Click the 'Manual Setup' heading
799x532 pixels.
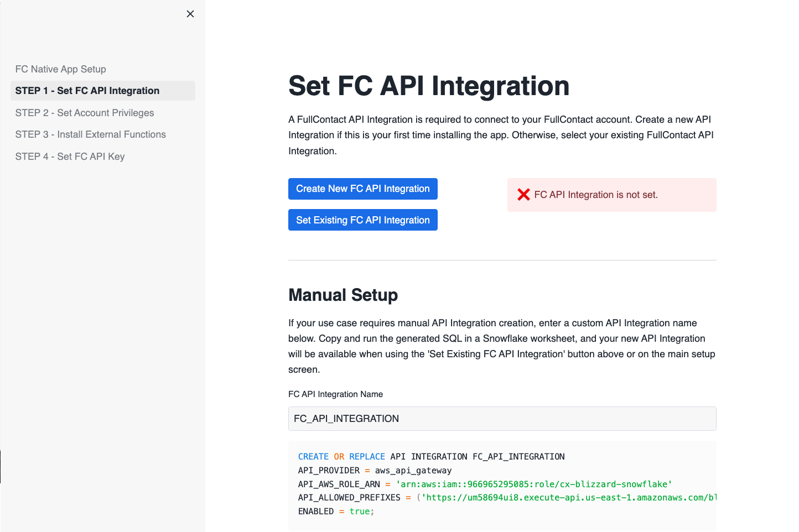pos(343,295)
